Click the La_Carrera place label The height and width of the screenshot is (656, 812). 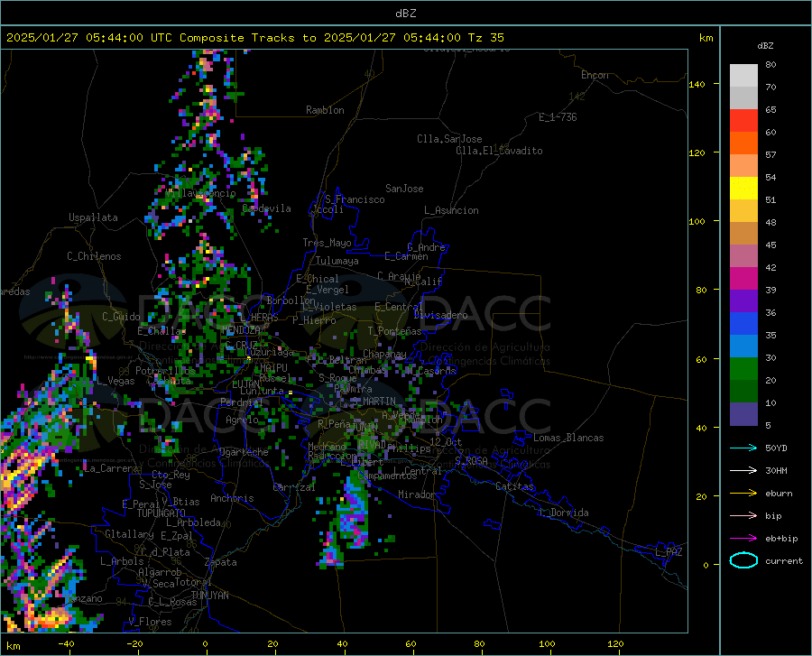[111, 468]
